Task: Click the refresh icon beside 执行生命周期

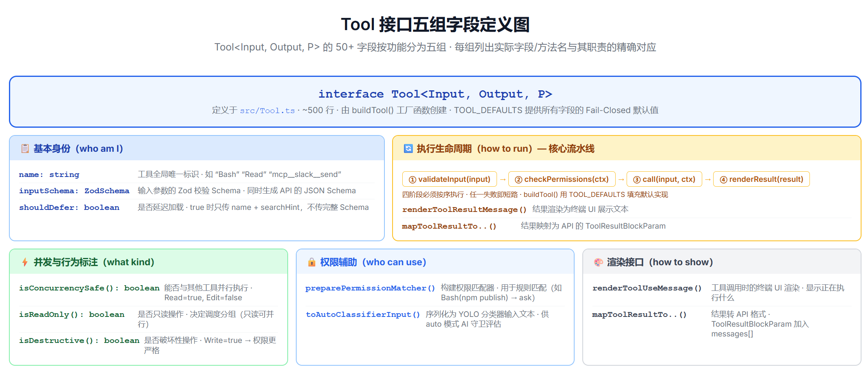Action: (x=408, y=149)
